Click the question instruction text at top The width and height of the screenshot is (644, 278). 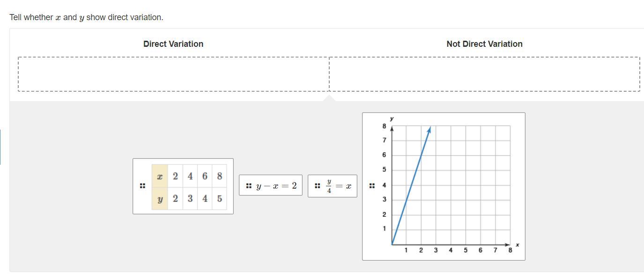86,17
